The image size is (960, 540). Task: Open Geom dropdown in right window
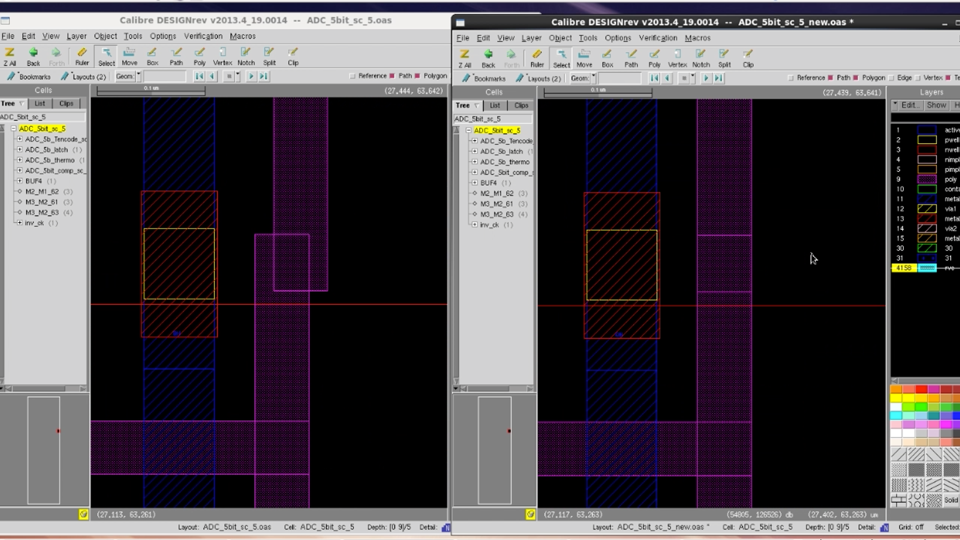pyautogui.click(x=593, y=78)
